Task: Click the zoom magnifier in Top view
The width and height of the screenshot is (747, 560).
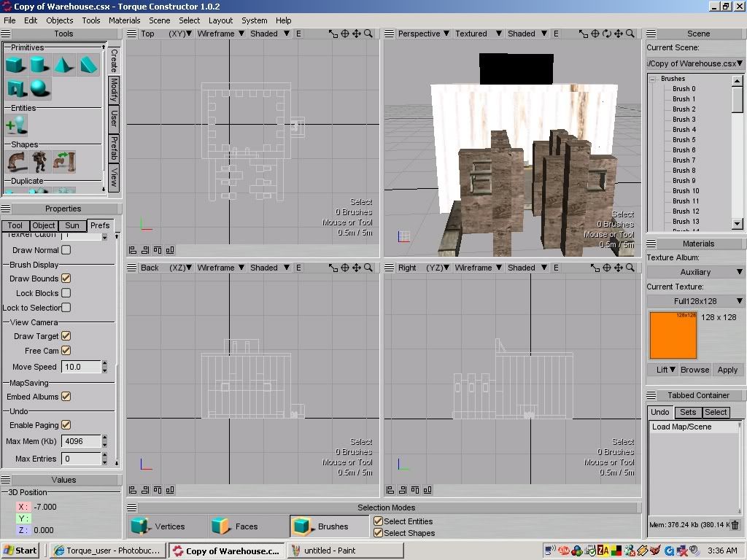Action: pyautogui.click(x=368, y=34)
